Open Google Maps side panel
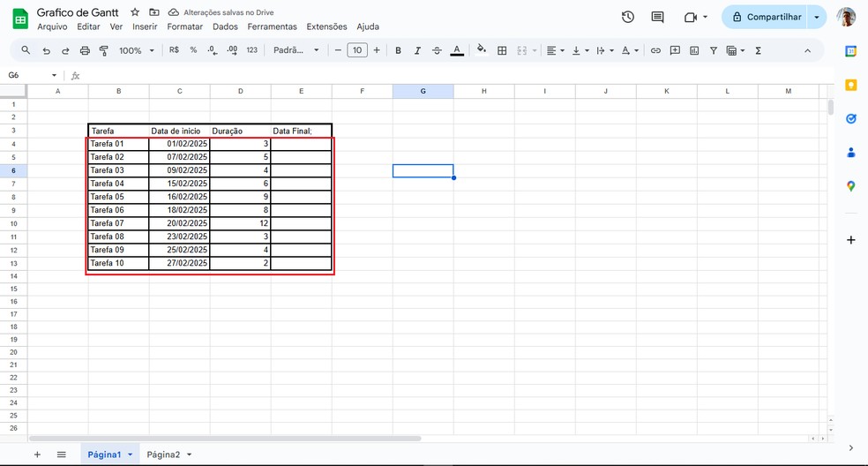Image resolution: width=868 pixels, height=466 pixels. pyautogui.click(x=851, y=186)
